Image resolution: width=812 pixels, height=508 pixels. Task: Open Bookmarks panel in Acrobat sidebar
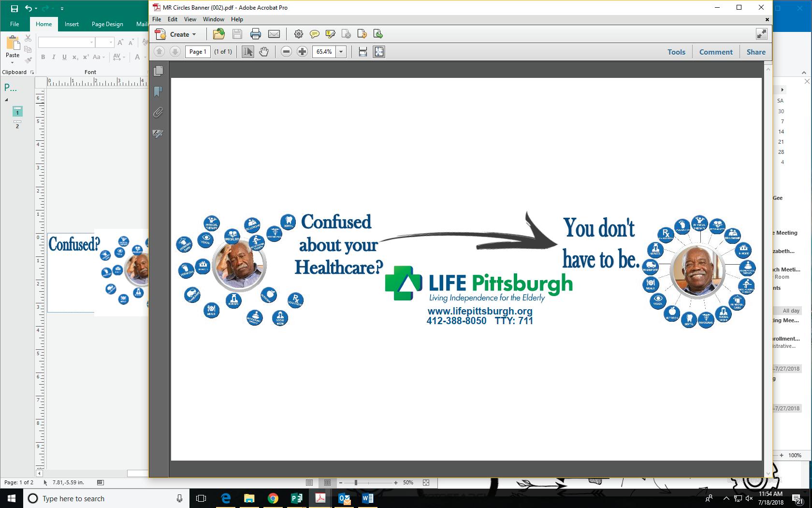pyautogui.click(x=158, y=92)
